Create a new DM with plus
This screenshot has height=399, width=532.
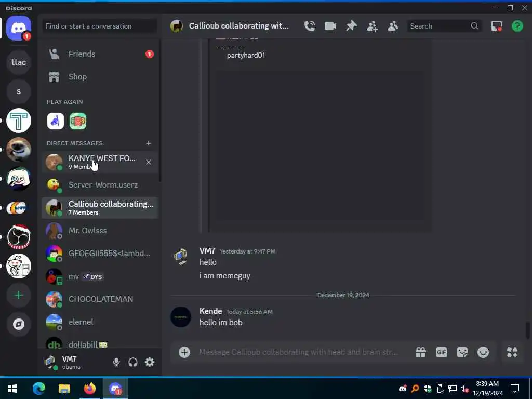(x=148, y=143)
